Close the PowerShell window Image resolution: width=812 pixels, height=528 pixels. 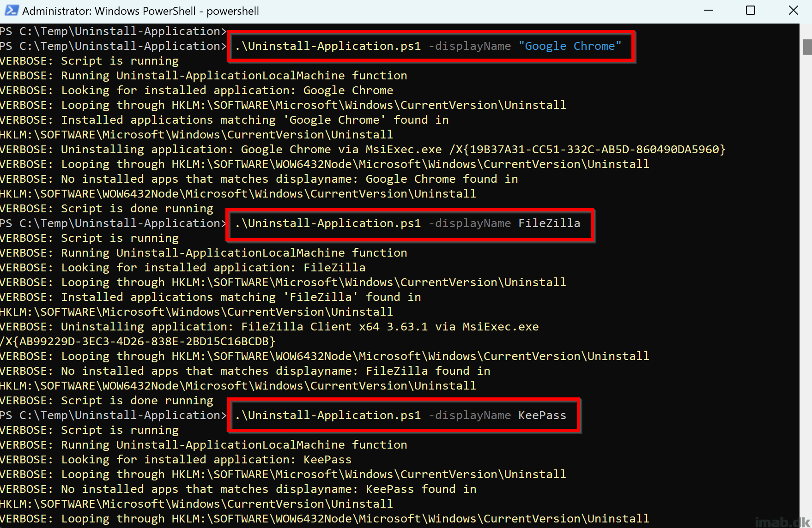pos(793,10)
